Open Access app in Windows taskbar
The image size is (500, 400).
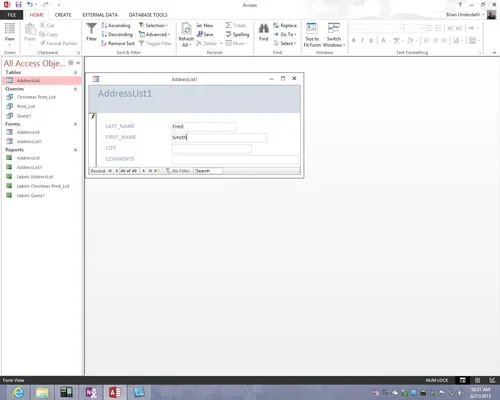(x=115, y=392)
